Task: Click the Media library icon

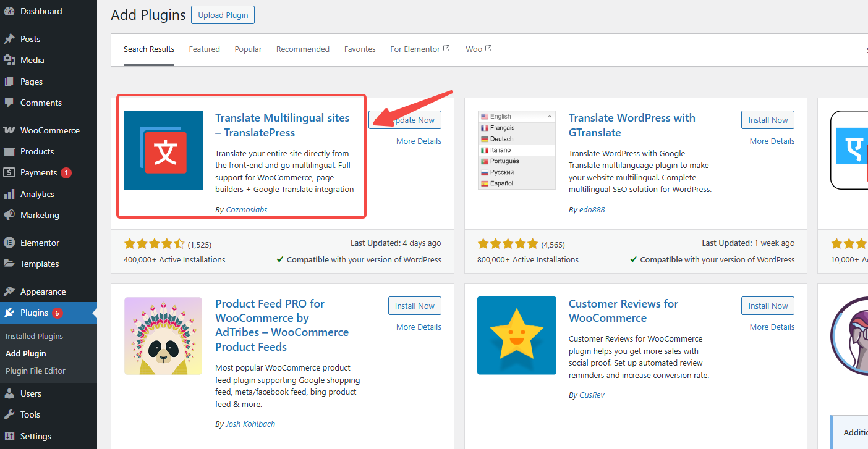Action: (x=9, y=60)
